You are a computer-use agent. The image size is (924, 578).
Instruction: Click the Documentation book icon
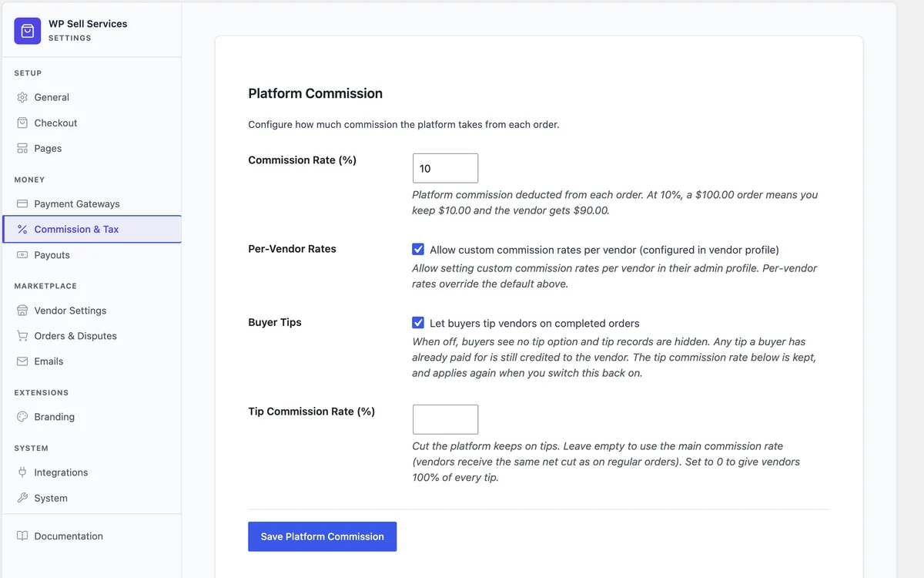click(x=22, y=536)
